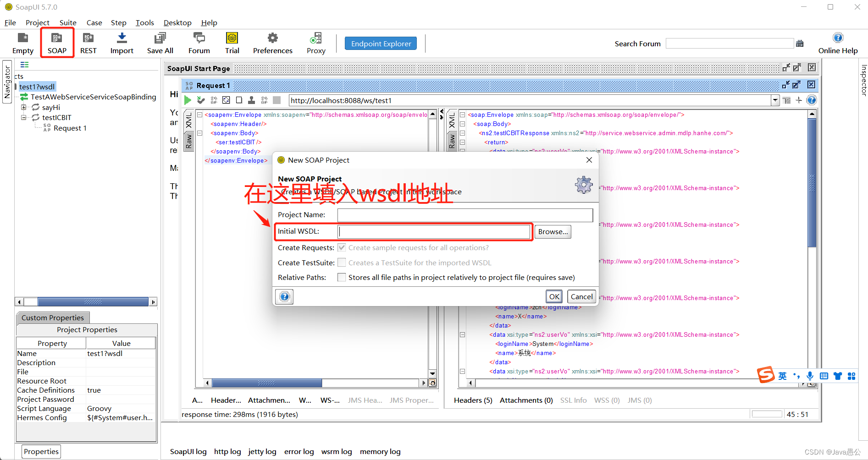Open the File menu

click(10, 22)
